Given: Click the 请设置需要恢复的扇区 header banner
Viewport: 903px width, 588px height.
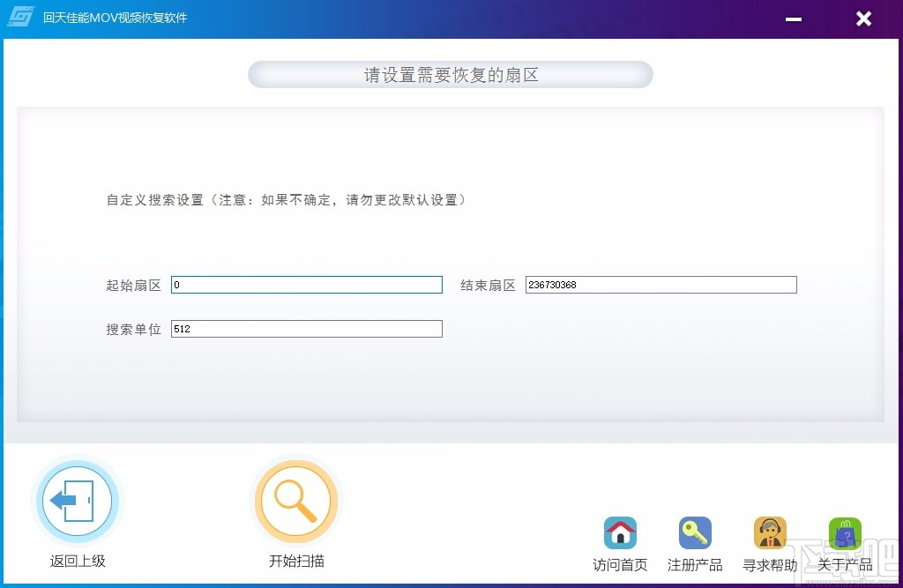Looking at the screenshot, I should (450, 74).
